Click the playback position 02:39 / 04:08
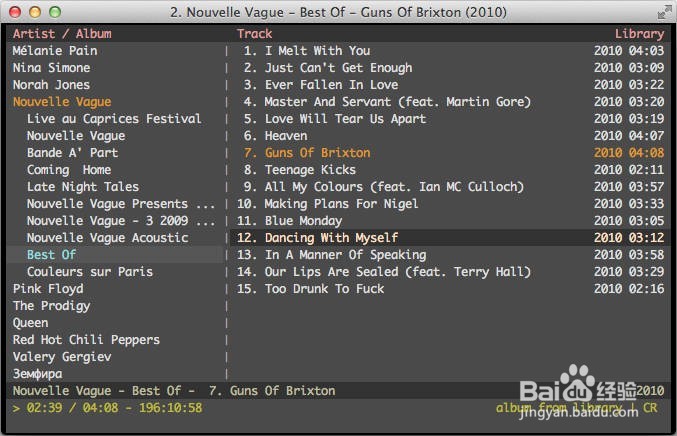 72,408
